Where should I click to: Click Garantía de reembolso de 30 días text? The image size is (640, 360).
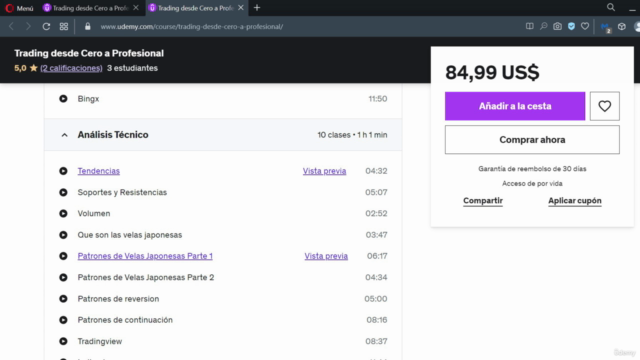coord(532,169)
